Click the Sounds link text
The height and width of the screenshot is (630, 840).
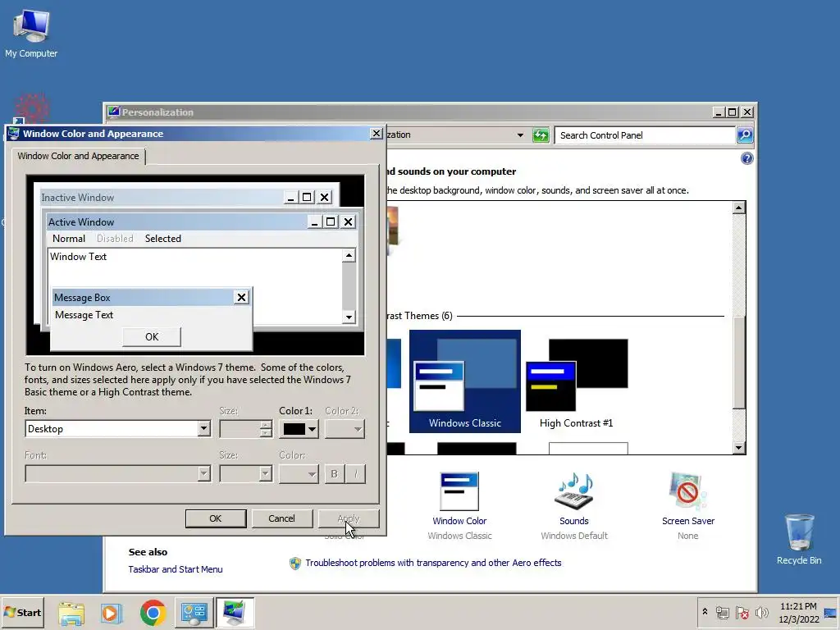pyautogui.click(x=573, y=521)
